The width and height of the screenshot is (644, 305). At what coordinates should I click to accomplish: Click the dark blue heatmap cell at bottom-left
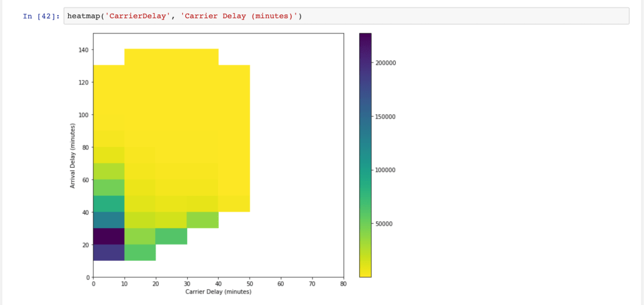click(x=109, y=252)
